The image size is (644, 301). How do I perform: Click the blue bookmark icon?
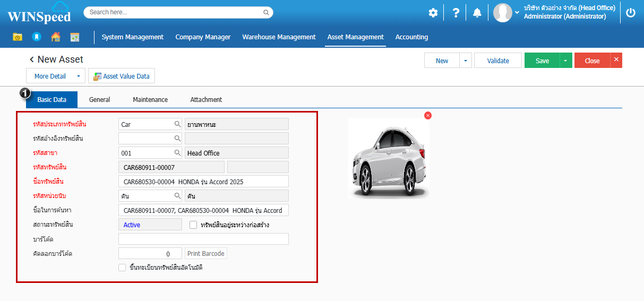37,37
